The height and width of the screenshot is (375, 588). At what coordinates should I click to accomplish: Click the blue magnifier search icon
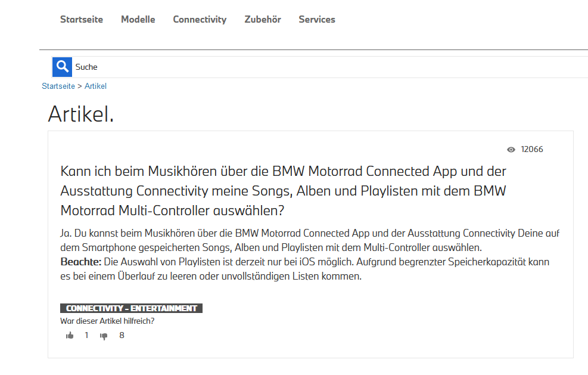[62, 67]
